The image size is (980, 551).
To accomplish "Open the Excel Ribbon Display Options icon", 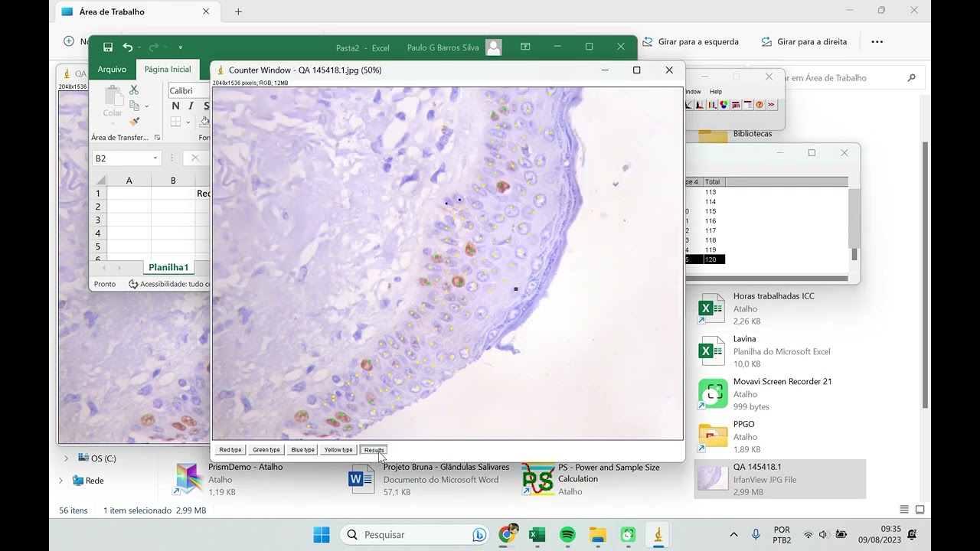I will pyautogui.click(x=525, y=47).
